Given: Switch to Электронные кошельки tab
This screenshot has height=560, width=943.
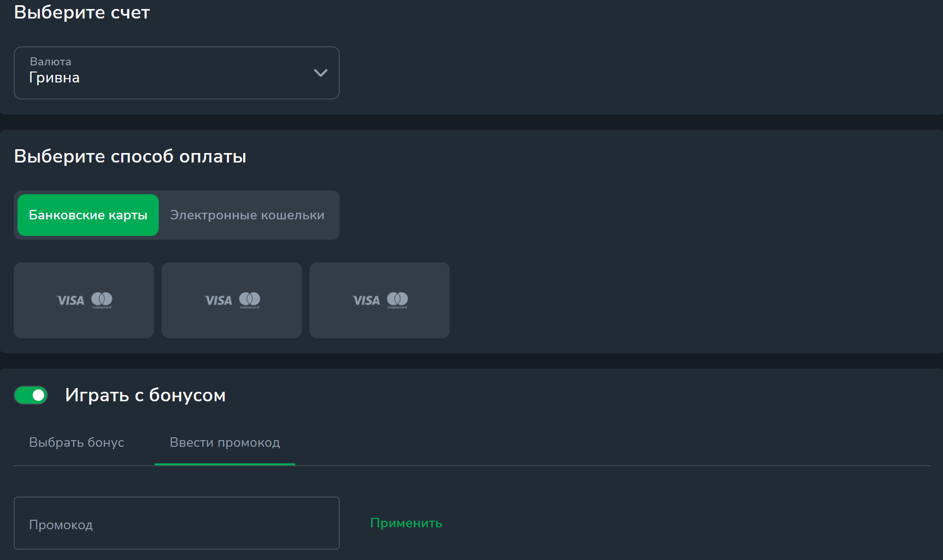Looking at the screenshot, I should (x=247, y=215).
